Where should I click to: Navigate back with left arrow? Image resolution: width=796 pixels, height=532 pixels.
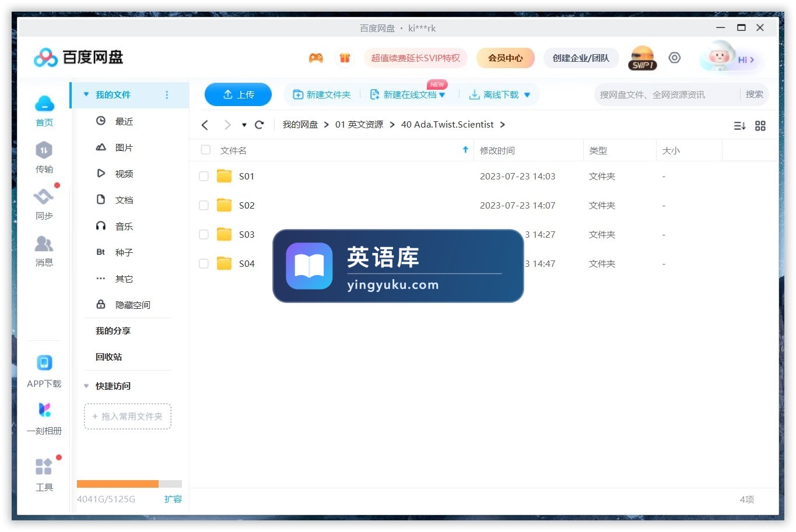click(x=205, y=125)
